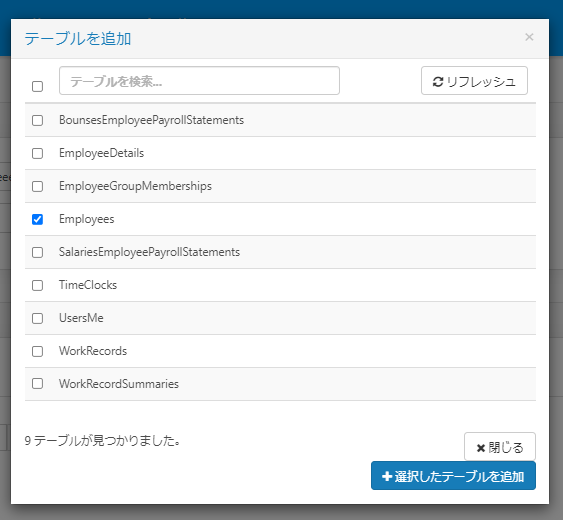The width and height of the screenshot is (563, 520).
Task: Enable the WorkRecordSummaries checkbox
Action: pyautogui.click(x=37, y=384)
